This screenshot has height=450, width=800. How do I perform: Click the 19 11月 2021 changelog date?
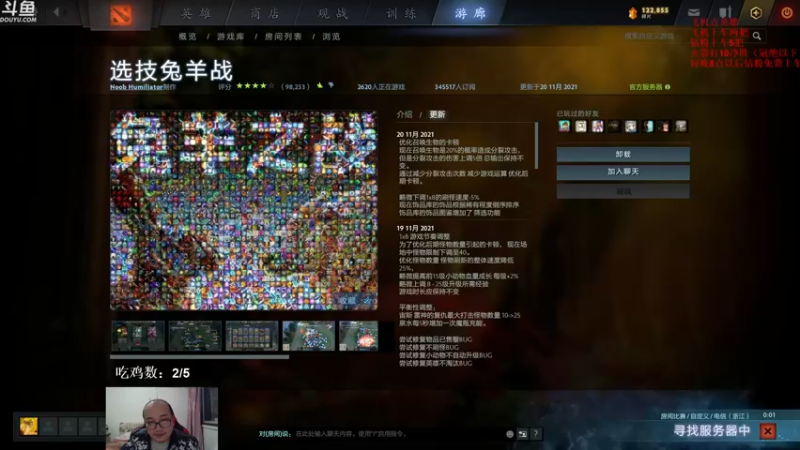tap(415, 228)
